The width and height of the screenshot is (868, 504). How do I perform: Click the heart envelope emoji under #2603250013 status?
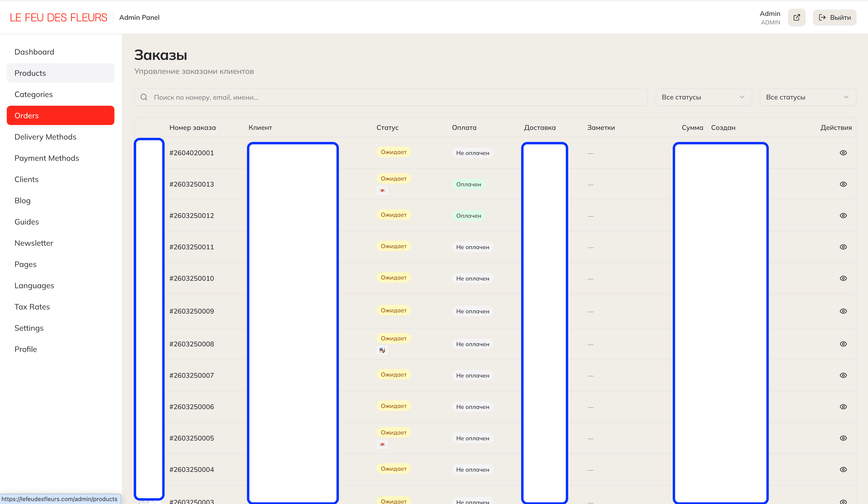(x=382, y=190)
